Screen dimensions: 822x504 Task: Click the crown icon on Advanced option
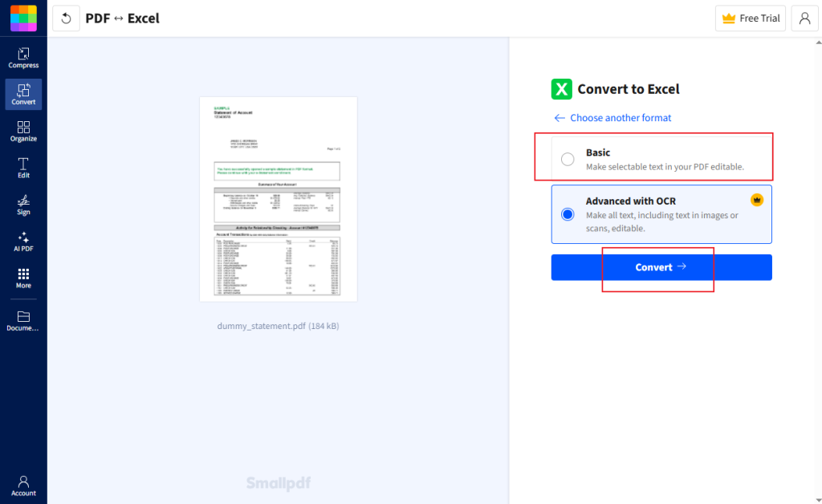756,199
